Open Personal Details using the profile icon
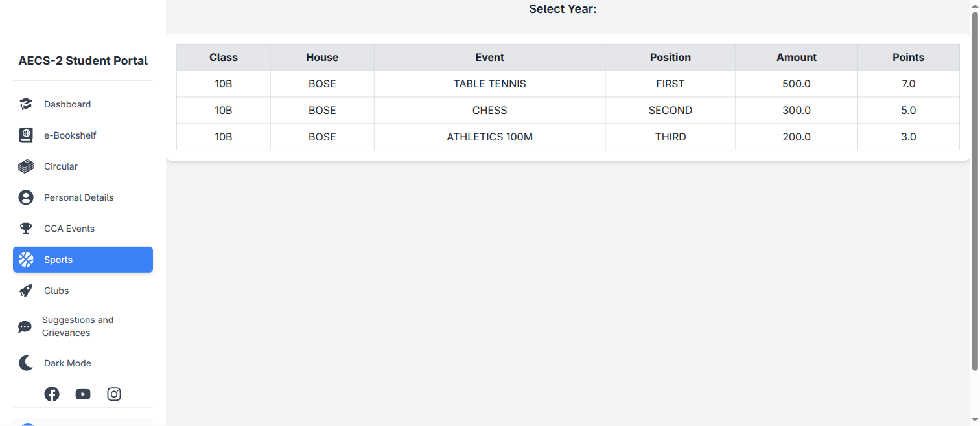This screenshot has height=426, width=980. (x=25, y=197)
